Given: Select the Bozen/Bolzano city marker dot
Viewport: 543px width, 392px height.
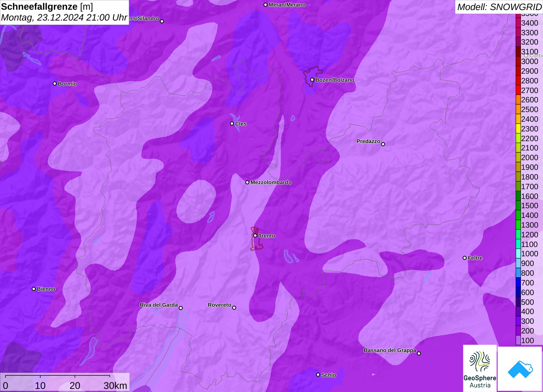Looking at the screenshot, I should point(312,80).
